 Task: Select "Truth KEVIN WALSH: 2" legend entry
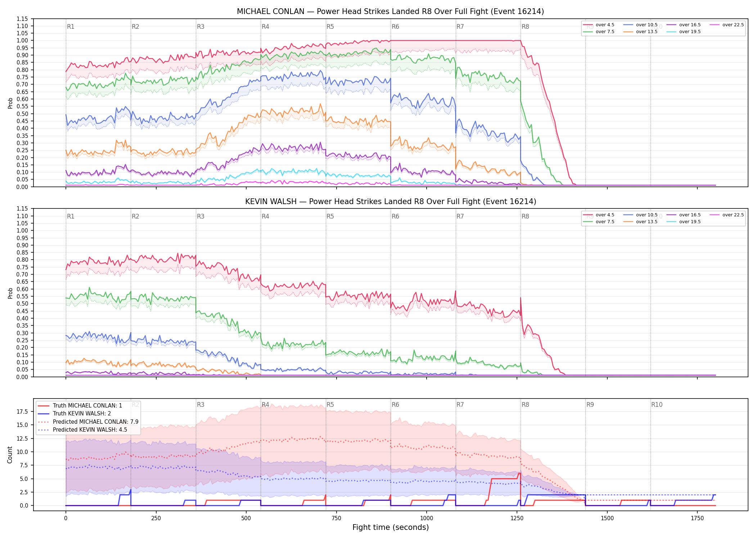pyautogui.click(x=82, y=414)
